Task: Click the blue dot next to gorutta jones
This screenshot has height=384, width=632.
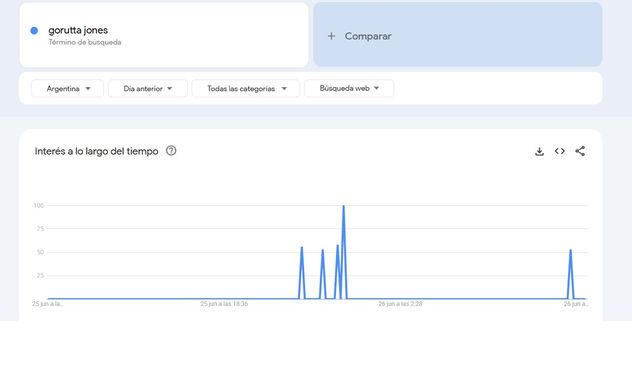Action: pyautogui.click(x=34, y=31)
